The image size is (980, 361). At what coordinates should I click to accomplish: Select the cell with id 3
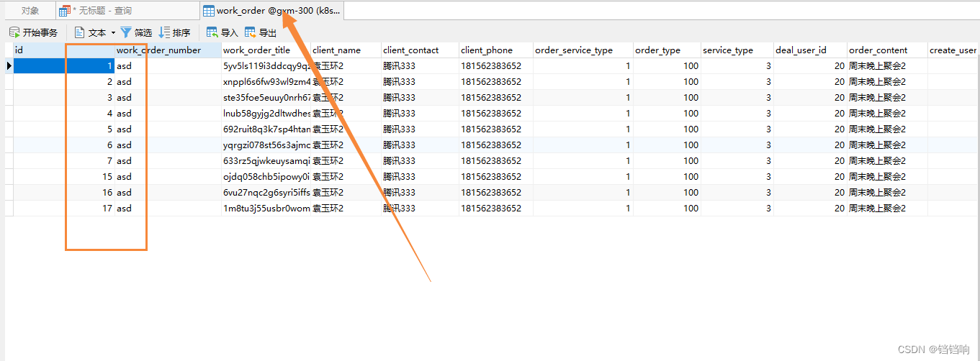[x=64, y=97]
